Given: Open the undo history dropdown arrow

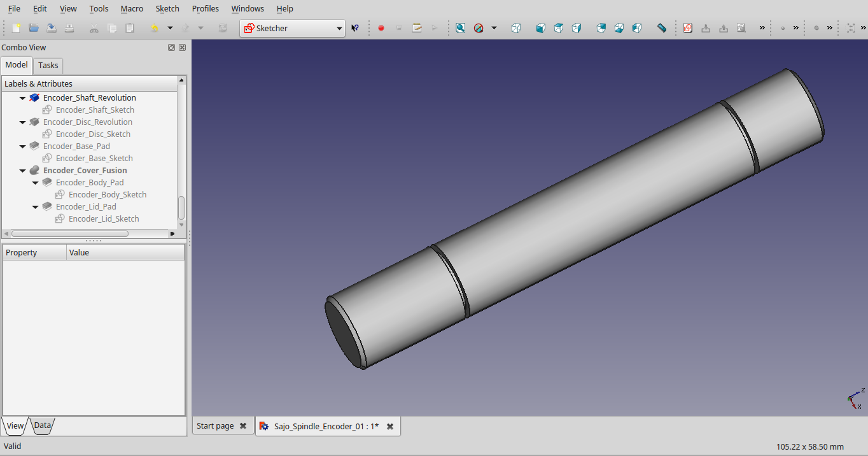Looking at the screenshot, I should tap(170, 28).
